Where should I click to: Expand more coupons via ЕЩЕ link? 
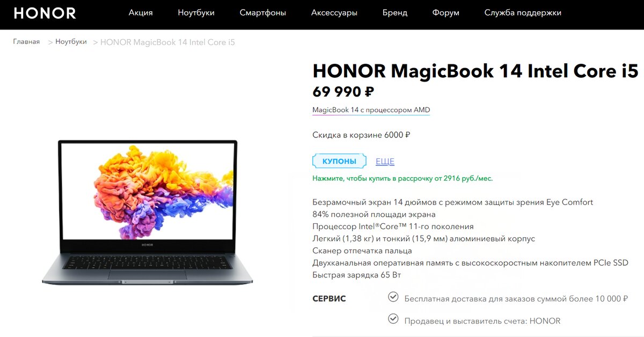385,162
